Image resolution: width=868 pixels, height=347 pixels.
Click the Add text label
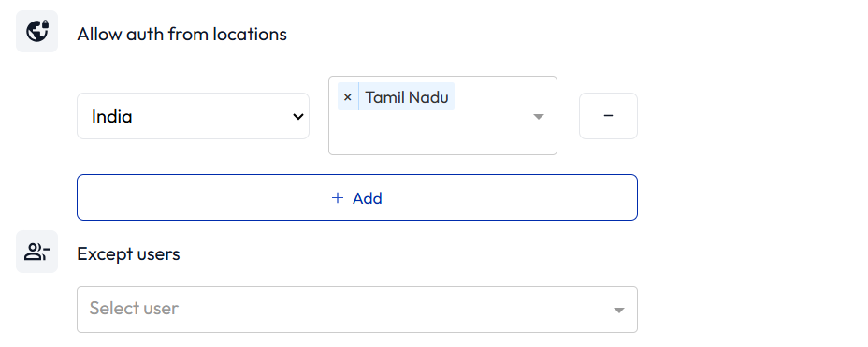(368, 198)
